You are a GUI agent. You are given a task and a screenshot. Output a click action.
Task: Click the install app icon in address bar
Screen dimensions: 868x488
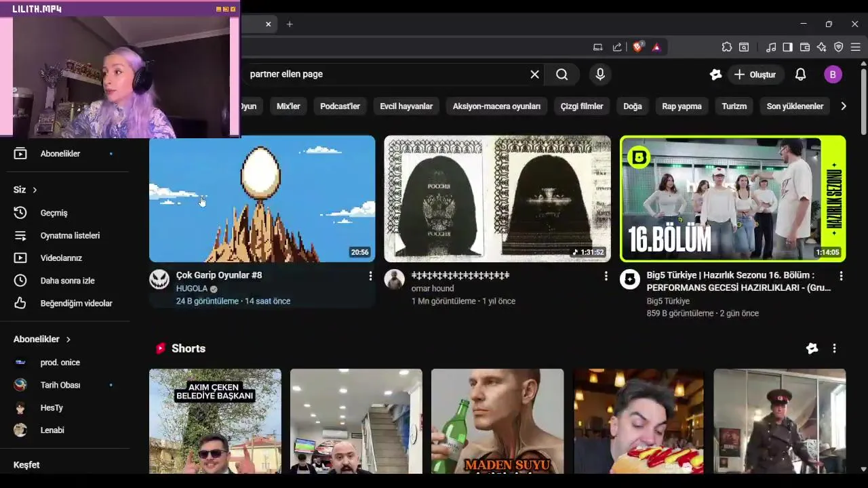pos(597,47)
